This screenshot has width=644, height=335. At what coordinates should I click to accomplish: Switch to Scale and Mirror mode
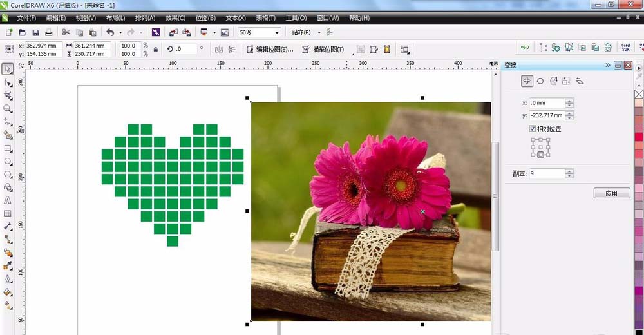pos(553,81)
